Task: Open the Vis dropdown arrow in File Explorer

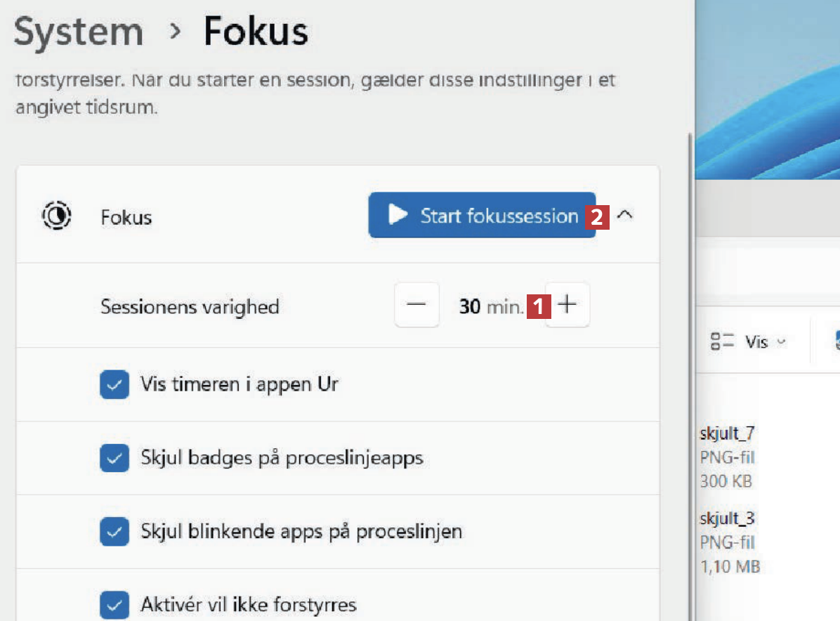Action: [781, 343]
